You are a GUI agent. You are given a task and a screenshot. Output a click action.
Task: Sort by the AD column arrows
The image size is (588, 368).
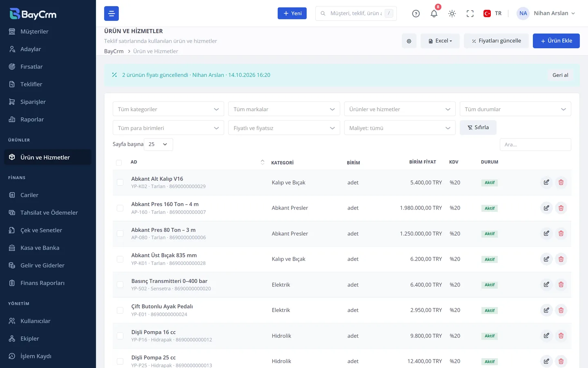point(262,162)
